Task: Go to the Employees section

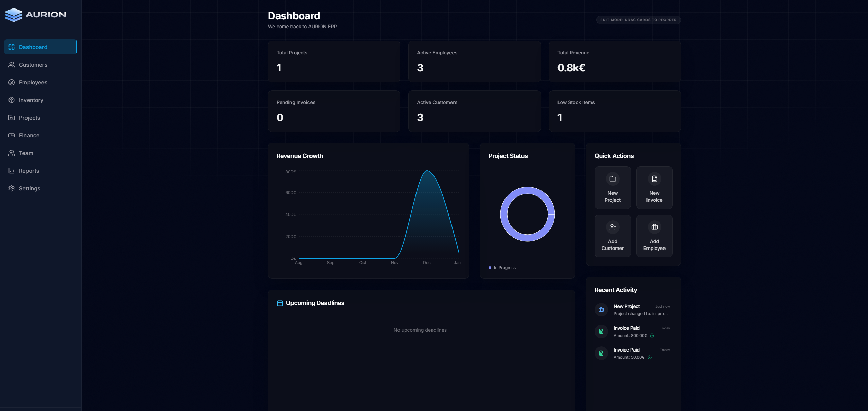Action: point(33,82)
